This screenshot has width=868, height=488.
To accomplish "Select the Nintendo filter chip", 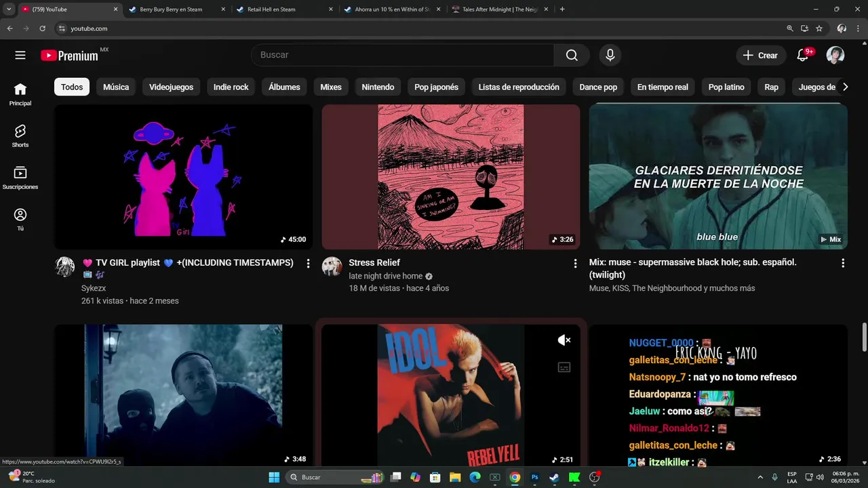I will (x=378, y=87).
